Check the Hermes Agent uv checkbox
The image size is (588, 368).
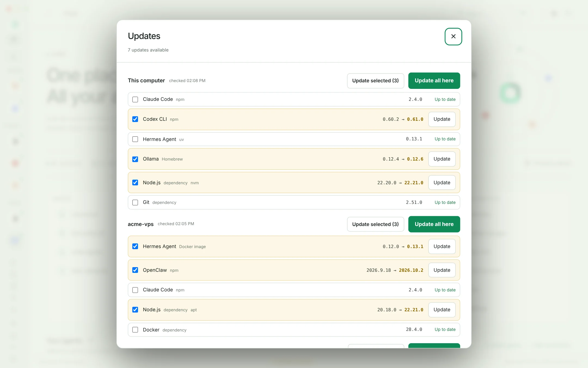(x=135, y=139)
